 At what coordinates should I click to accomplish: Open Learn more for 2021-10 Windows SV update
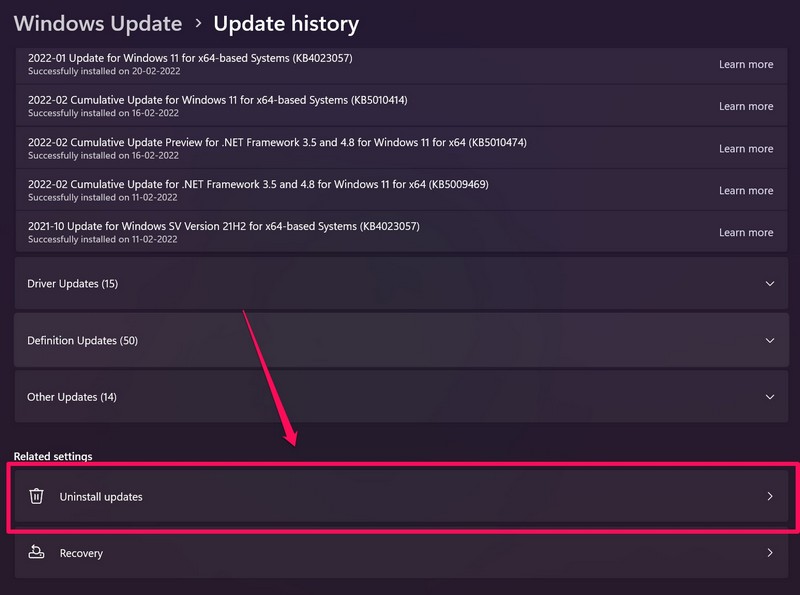tap(745, 232)
